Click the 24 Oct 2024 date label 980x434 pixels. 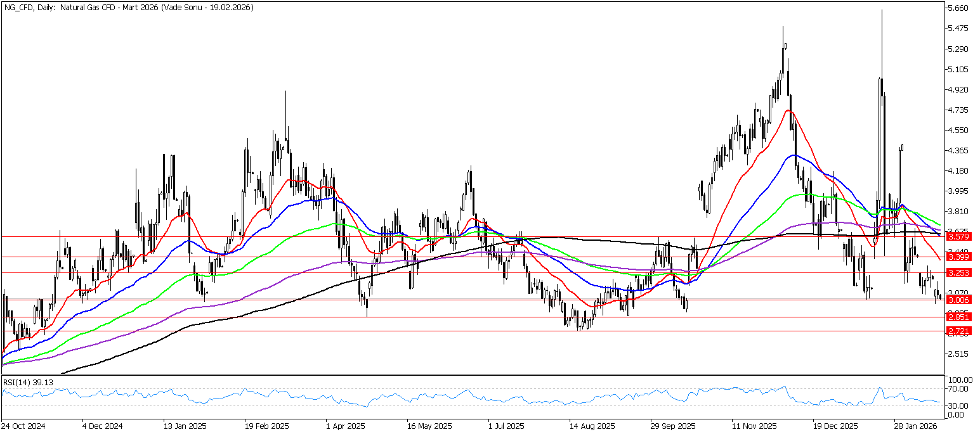(22, 426)
